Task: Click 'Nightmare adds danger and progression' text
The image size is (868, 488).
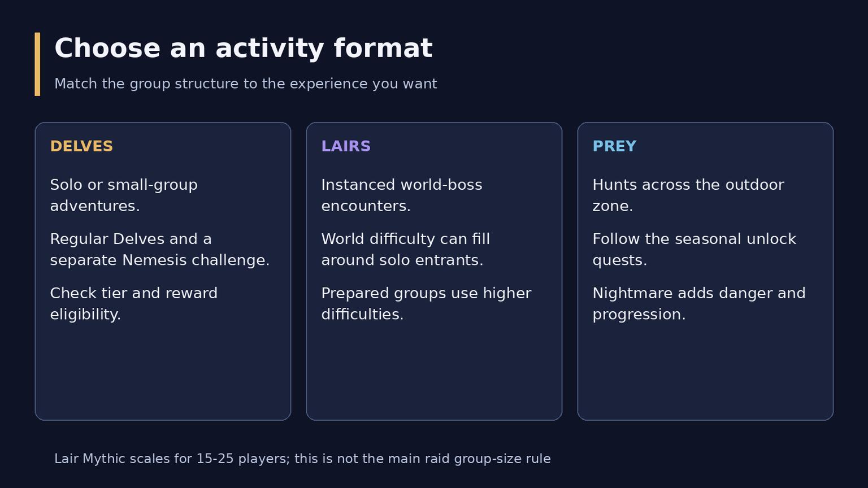Action: pos(699,304)
